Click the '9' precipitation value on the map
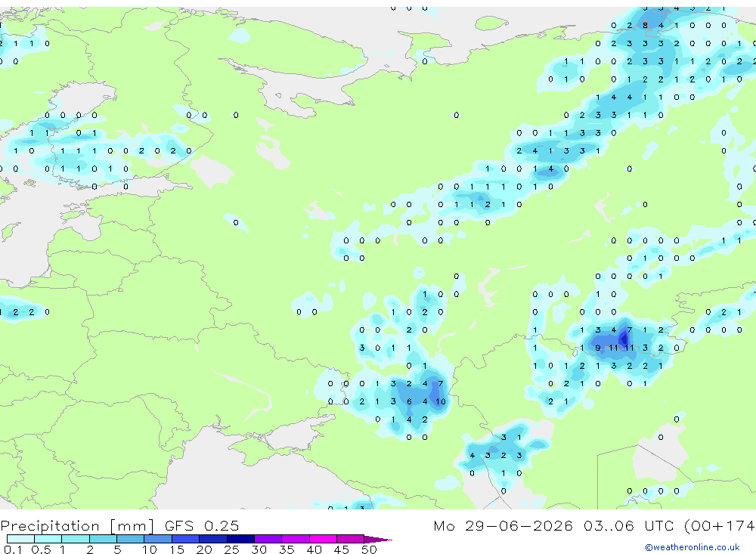Viewport: 756px width, 554px height. [598, 348]
